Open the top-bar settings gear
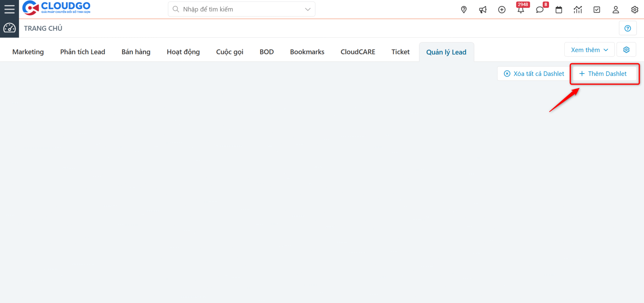644x303 pixels. (635, 10)
